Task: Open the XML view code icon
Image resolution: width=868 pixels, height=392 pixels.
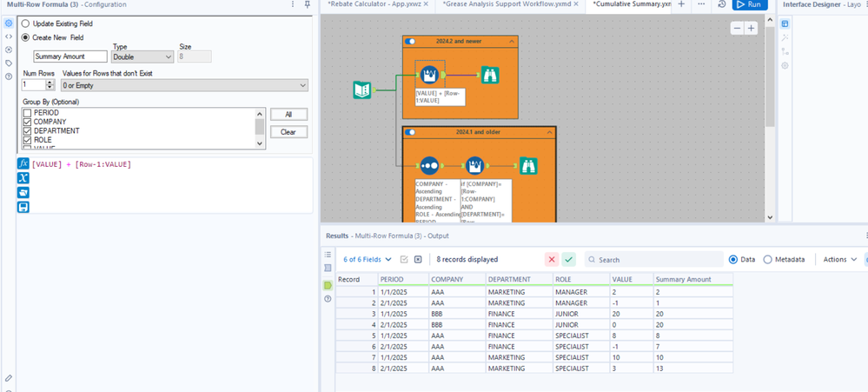Action: point(9,37)
